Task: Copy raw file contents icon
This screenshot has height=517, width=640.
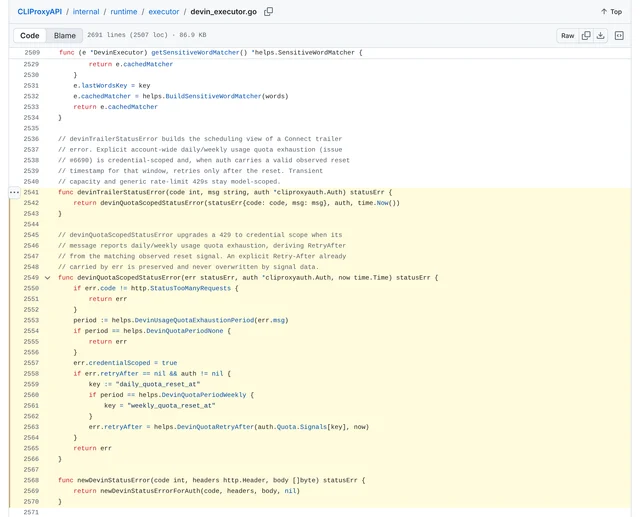Action: pyautogui.click(x=586, y=36)
